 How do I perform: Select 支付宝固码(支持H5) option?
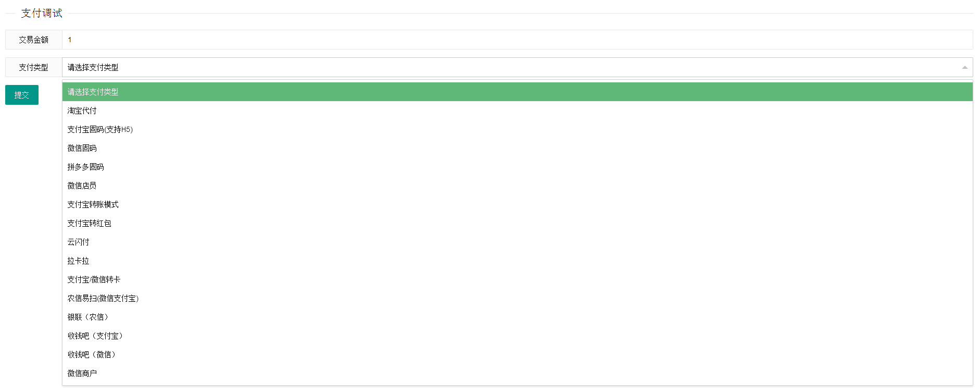(x=100, y=129)
